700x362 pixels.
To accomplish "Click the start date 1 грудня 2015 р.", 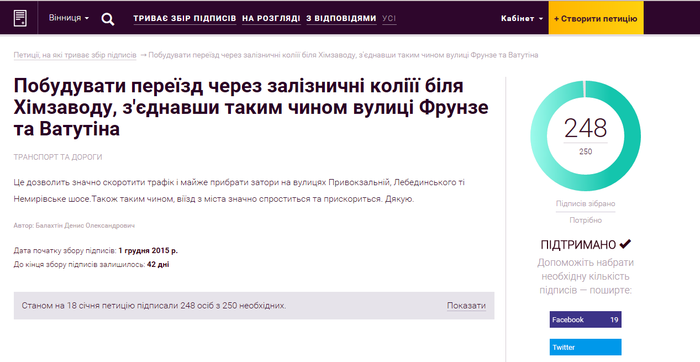I will click(x=148, y=250).
